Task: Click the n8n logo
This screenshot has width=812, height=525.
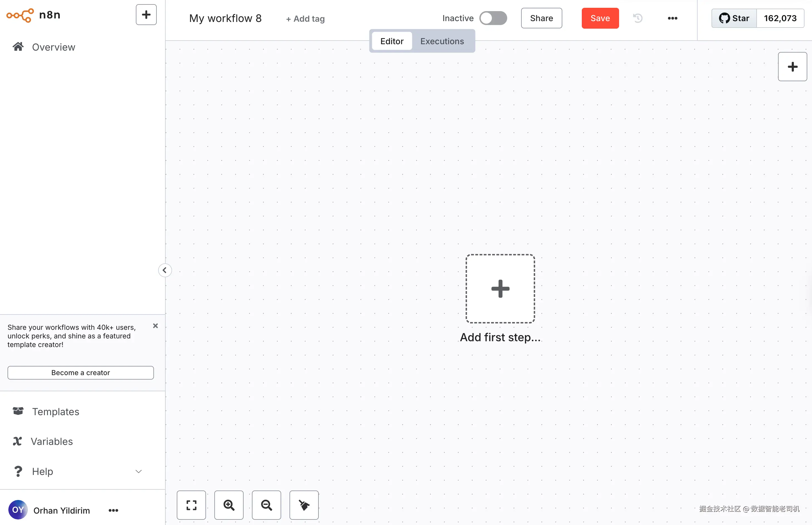Action: [x=33, y=15]
